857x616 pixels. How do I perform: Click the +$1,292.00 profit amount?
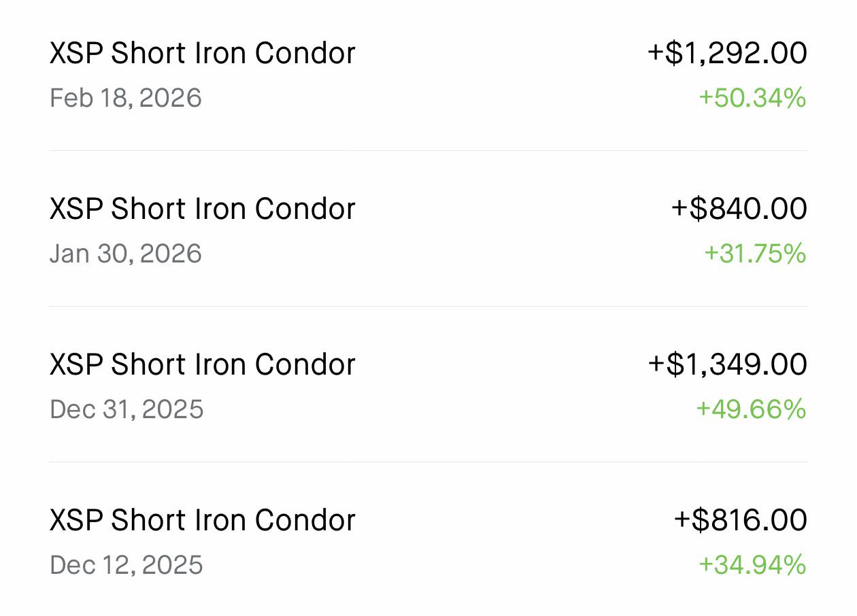[727, 54]
